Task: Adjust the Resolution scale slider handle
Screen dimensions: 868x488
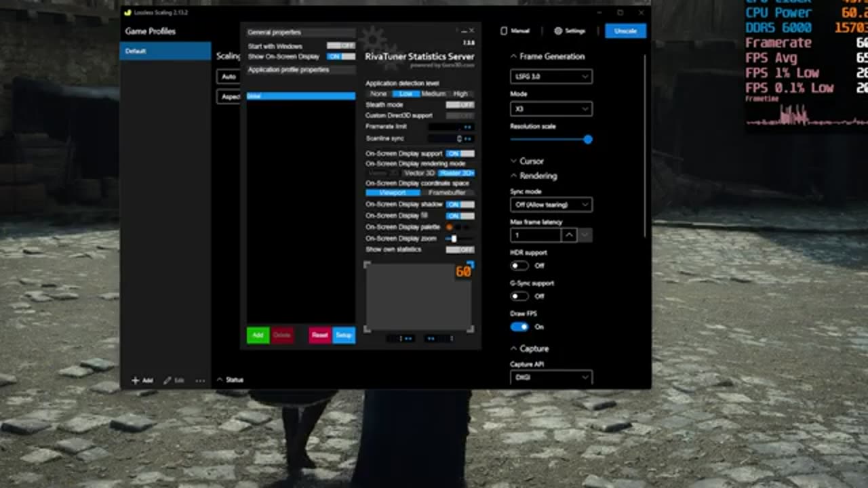Action: pos(588,139)
